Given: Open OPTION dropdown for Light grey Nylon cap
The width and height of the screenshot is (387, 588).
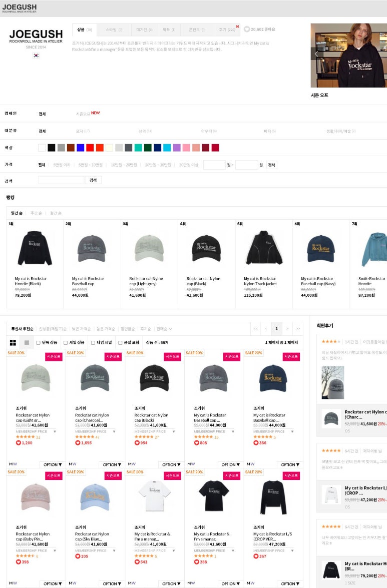Looking at the screenshot, I should point(53,464).
